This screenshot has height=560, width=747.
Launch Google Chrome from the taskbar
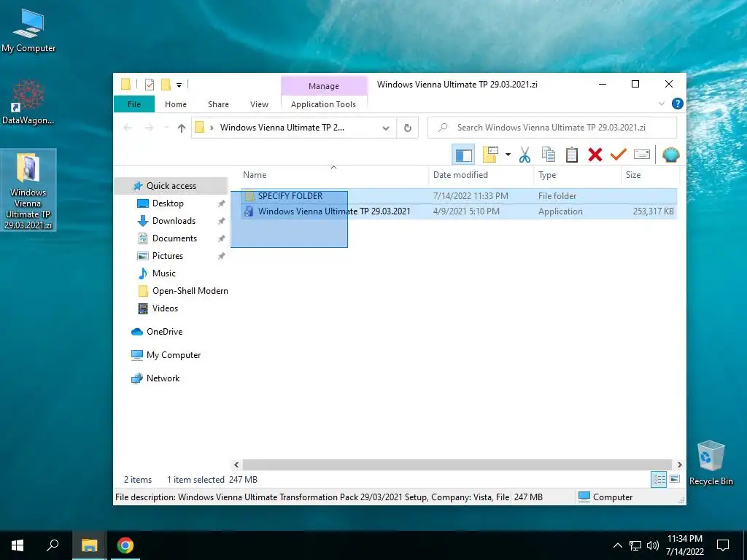[x=125, y=545]
